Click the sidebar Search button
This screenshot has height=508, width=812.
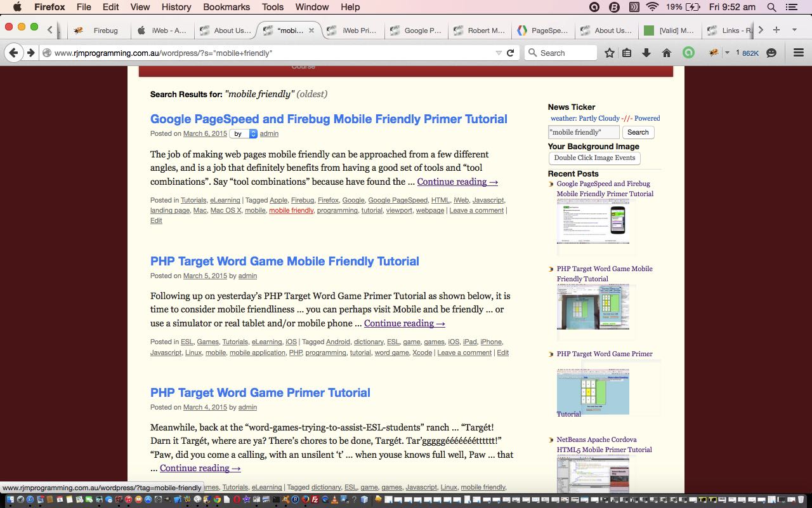pyautogui.click(x=638, y=132)
